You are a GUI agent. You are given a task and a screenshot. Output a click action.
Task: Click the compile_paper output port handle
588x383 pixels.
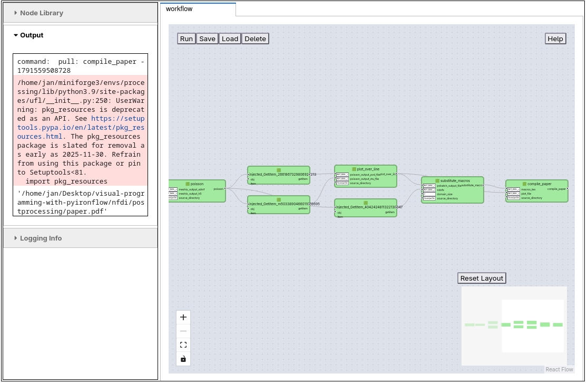[x=567, y=189]
